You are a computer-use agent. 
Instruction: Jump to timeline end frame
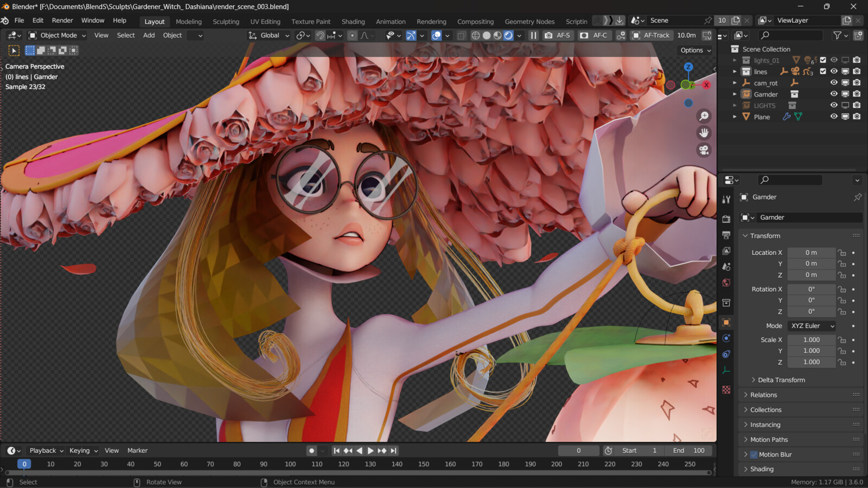coord(394,451)
